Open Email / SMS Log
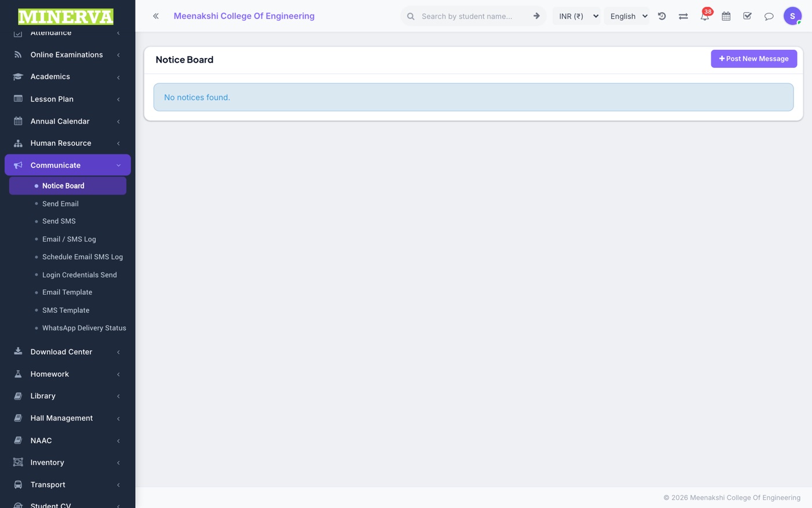The height and width of the screenshot is (508, 812). click(68, 239)
